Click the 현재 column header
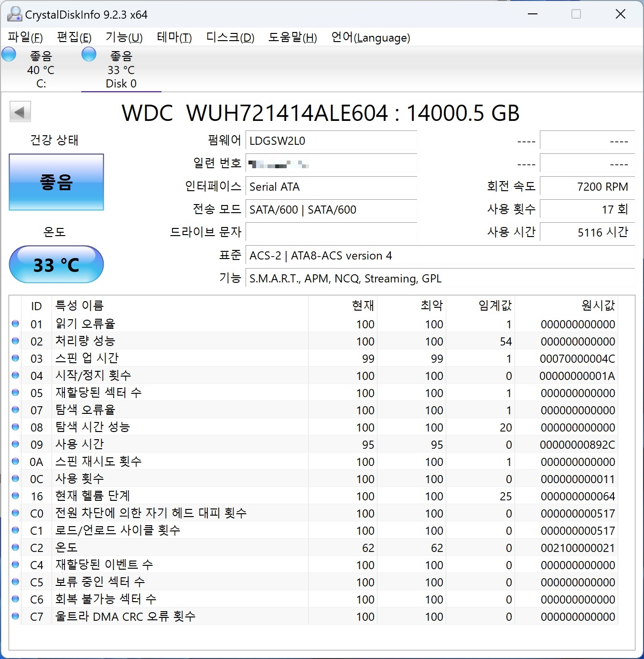The image size is (644, 659). (343, 305)
